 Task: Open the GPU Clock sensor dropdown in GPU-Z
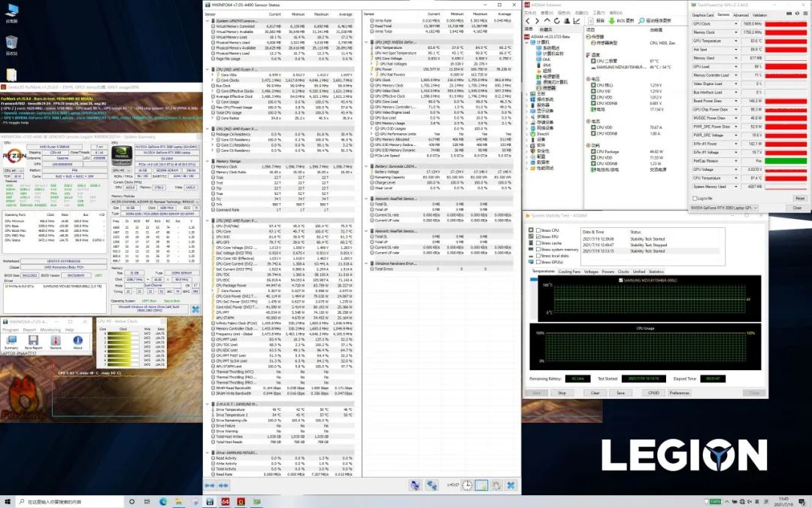coord(738,23)
